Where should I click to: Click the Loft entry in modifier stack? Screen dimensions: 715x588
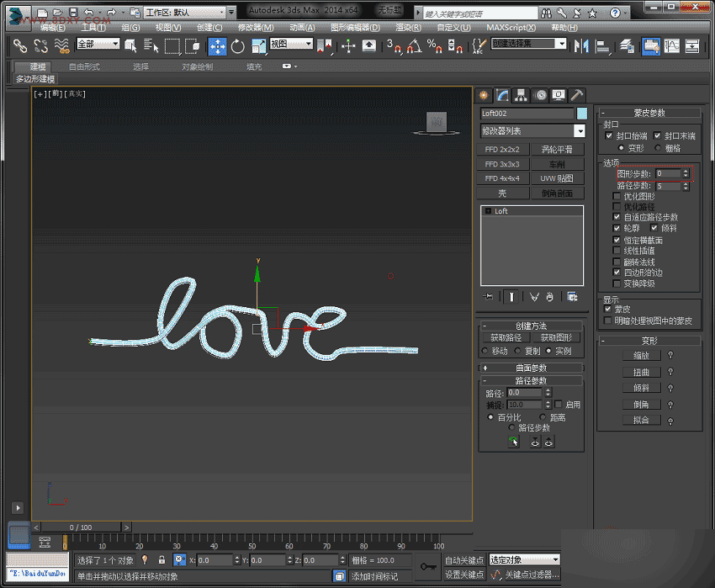coord(505,211)
